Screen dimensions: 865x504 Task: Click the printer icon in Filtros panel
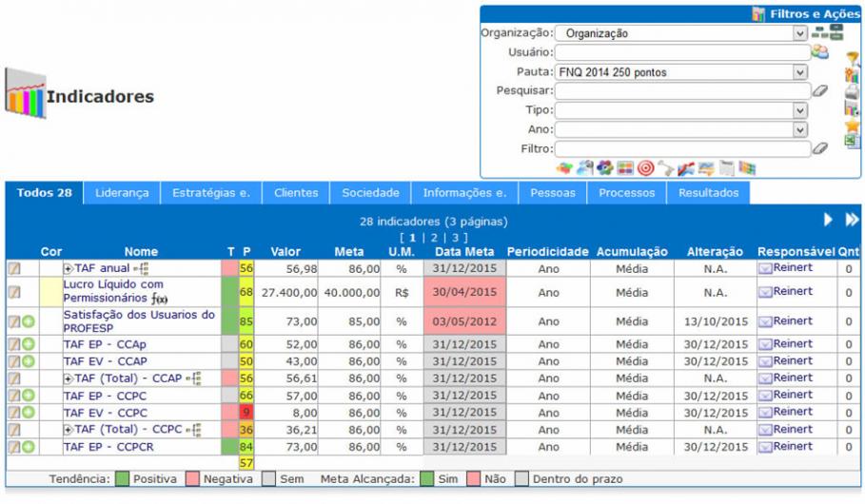853,91
